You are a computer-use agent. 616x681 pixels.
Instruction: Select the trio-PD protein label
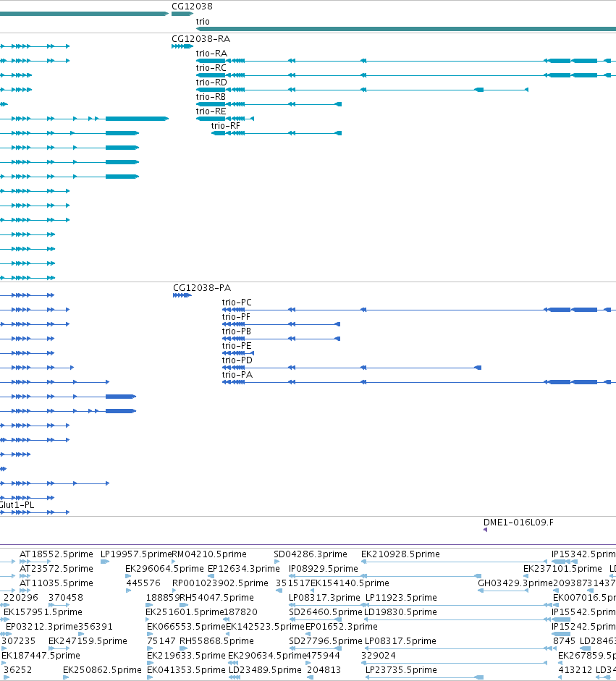tap(237, 360)
